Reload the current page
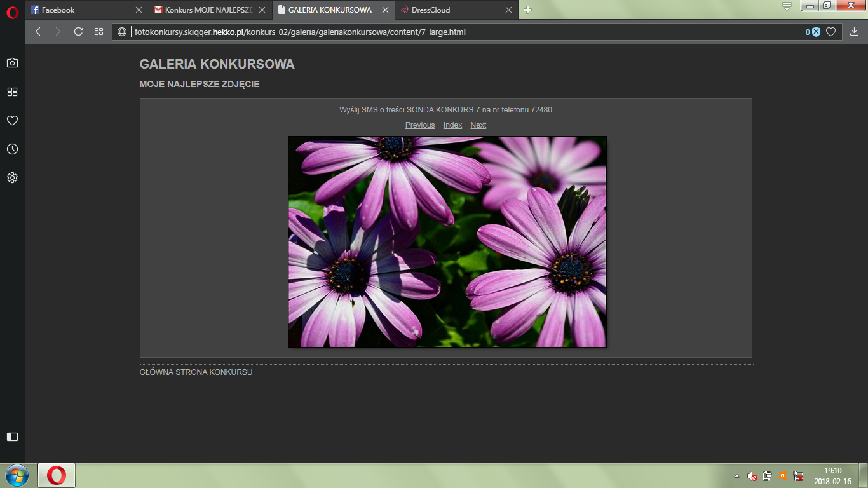 pyautogui.click(x=78, y=32)
